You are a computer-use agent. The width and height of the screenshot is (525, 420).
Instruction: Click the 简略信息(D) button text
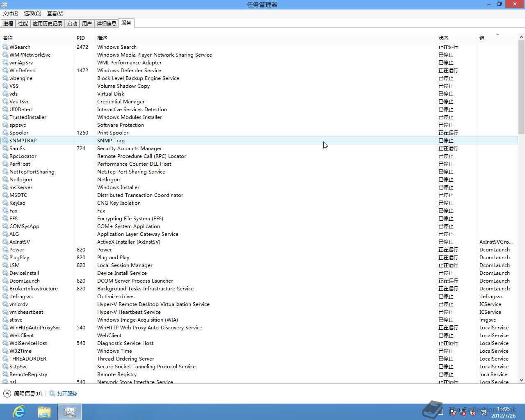click(x=28, y=393)
